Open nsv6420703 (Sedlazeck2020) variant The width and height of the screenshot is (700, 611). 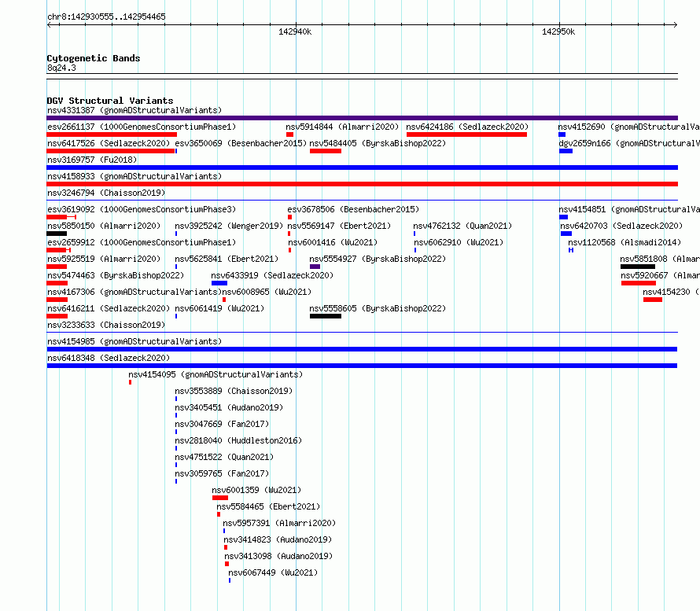click(621, 226)
